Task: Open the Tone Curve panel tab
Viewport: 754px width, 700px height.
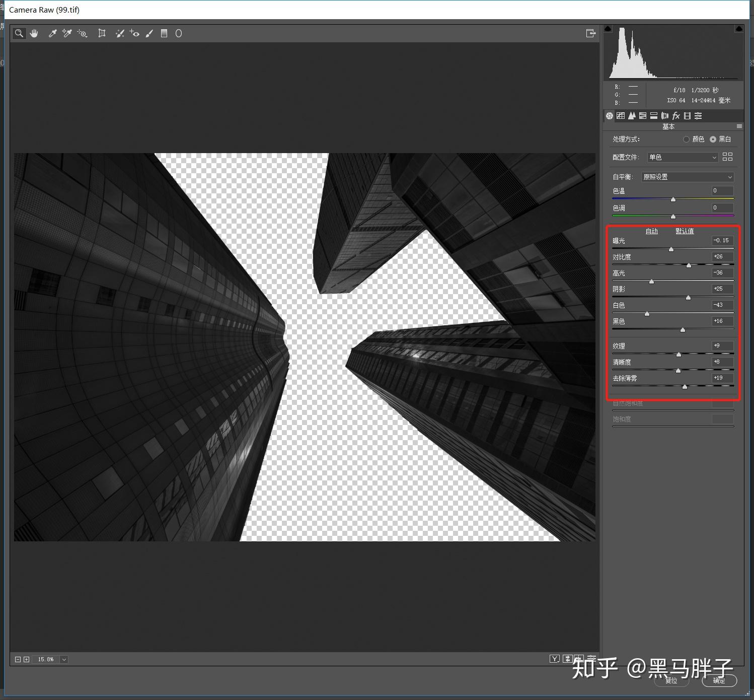Action: (621, 116)
